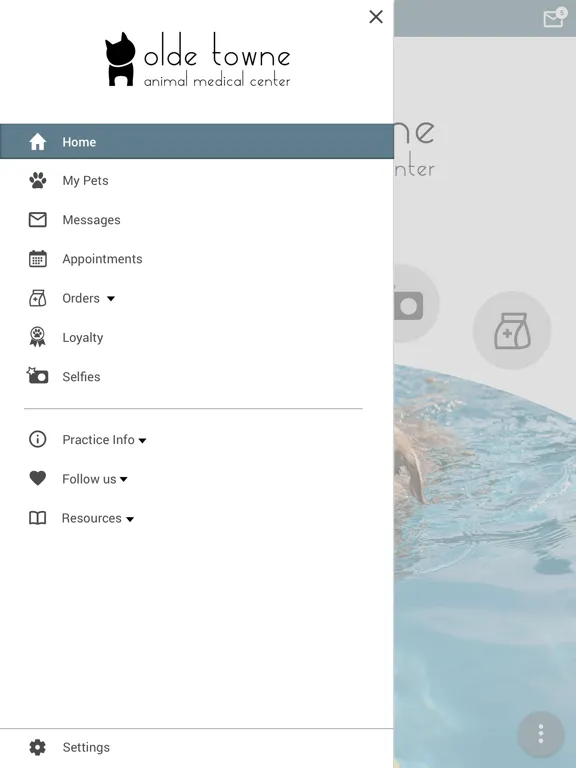Click the paw print icon

tap(38, 181)
